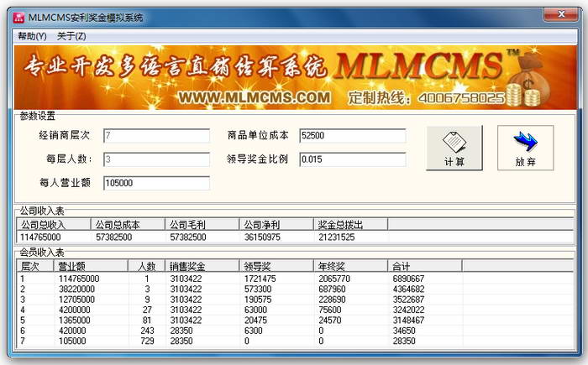Click the 领导奖金比例 field showing 0.015
Viewport: 588px width, 365px height.
pos(353,159)
